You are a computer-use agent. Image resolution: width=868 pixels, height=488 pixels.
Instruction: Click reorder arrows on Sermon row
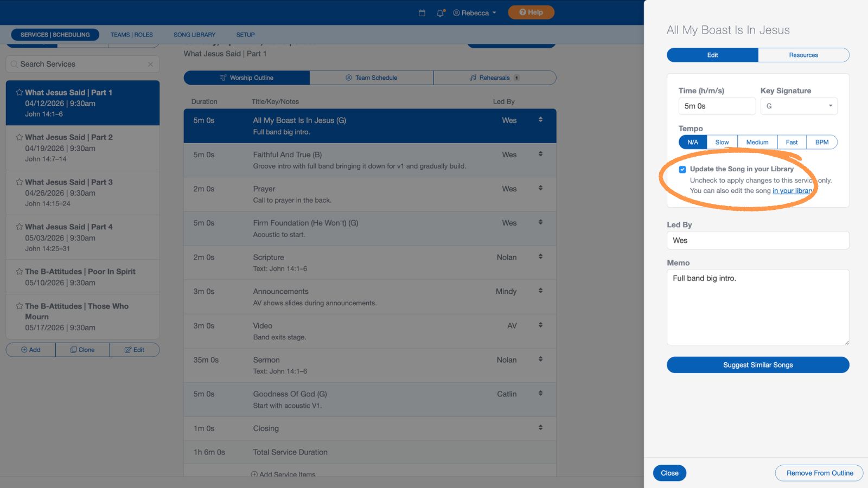click(540, 359)
